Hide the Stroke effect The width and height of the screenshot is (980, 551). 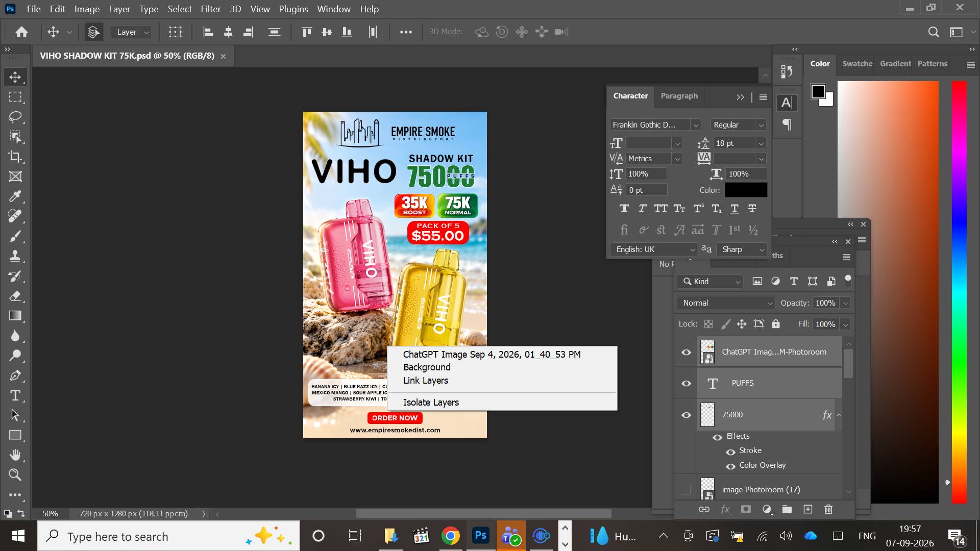click(730, 452)
